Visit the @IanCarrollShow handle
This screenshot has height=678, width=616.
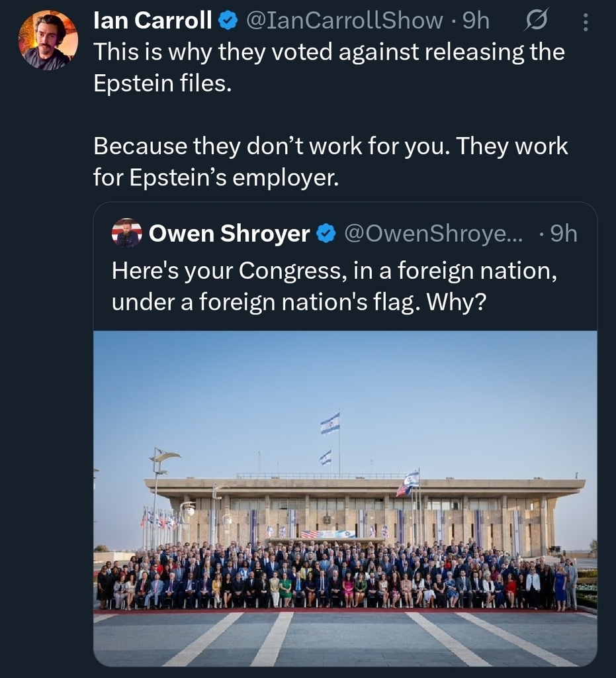tap(344, 21)
